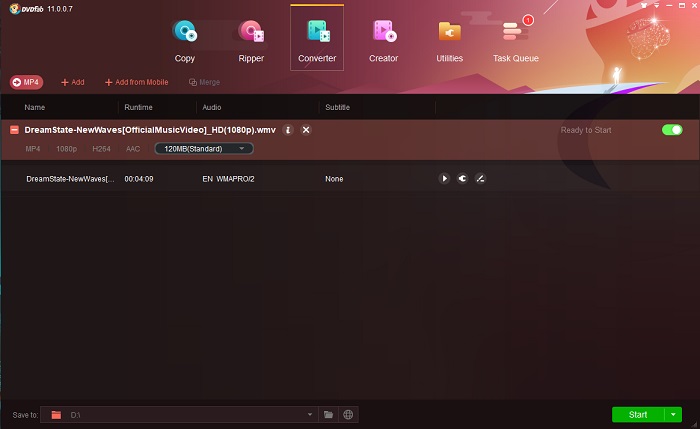Open the video edit icon

click(480, 179)
